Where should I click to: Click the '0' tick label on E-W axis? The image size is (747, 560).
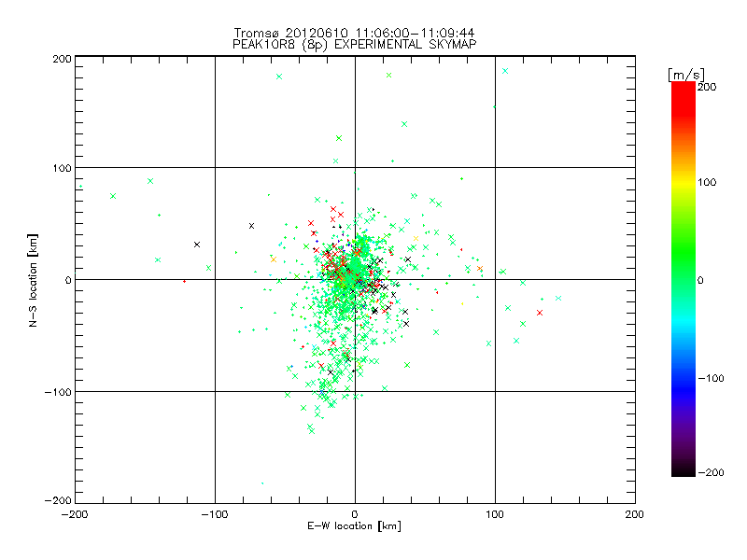coord(355,515)
